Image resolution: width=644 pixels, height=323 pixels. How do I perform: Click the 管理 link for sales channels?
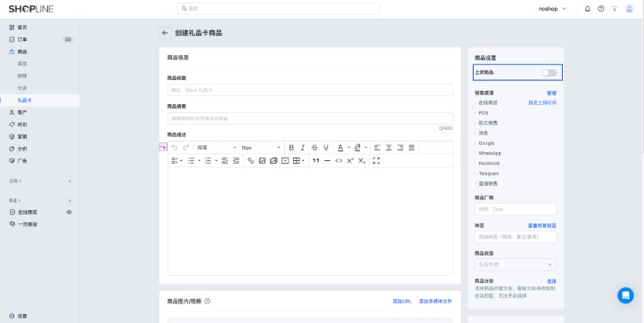(551, 93)
